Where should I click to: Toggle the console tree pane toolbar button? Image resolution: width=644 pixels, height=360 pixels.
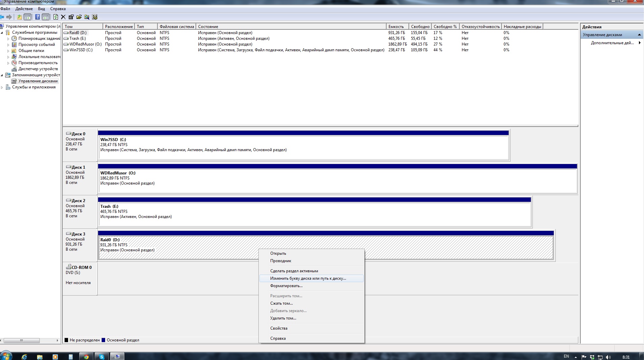(x=28, y=17)
